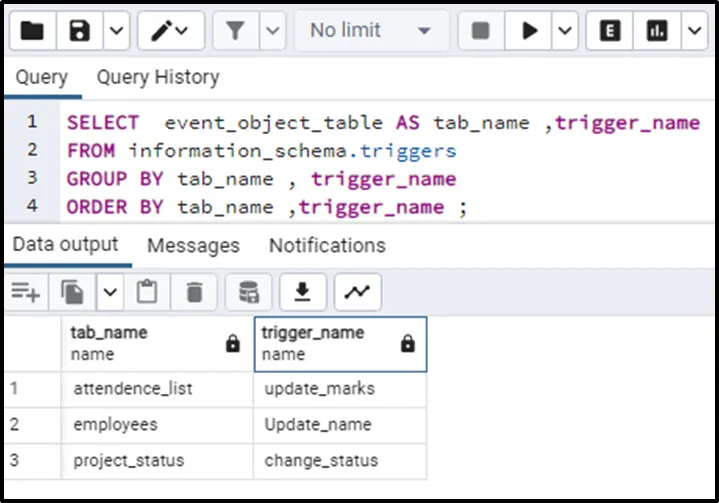719x503 pixels.
Task: Open the Messages tab
Action: coord(193,245)
